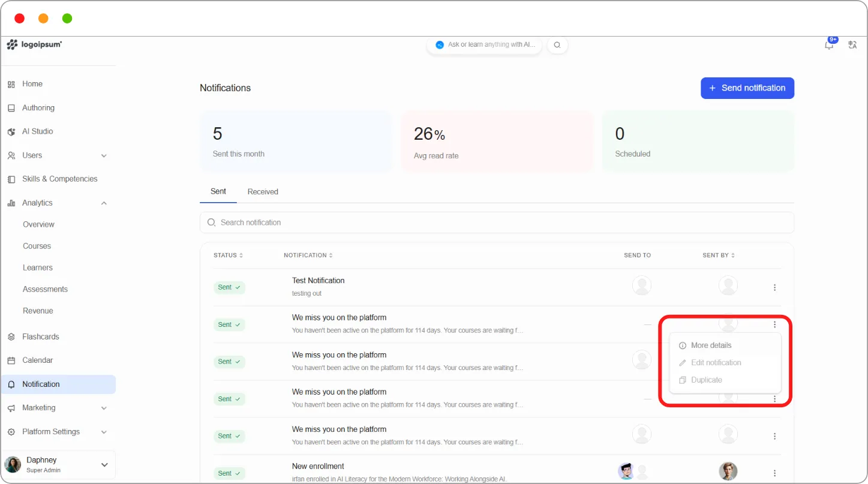Go to Courses under Analytics
Screen dimensions: 868x484
click(37, 246)
